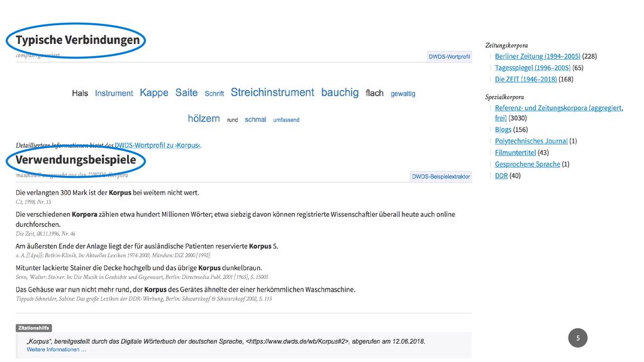Open the Instrument collocation link
644x362 pixels.
(114, 93)
